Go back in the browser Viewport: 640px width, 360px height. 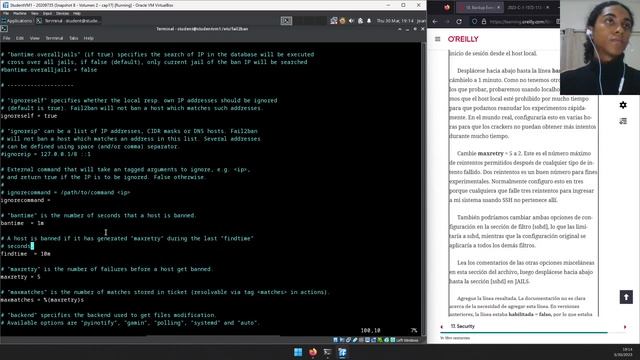click(435, 21)
